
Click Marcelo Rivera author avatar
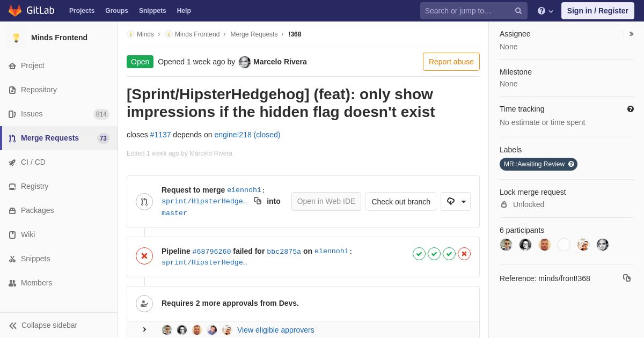point(245,62)
